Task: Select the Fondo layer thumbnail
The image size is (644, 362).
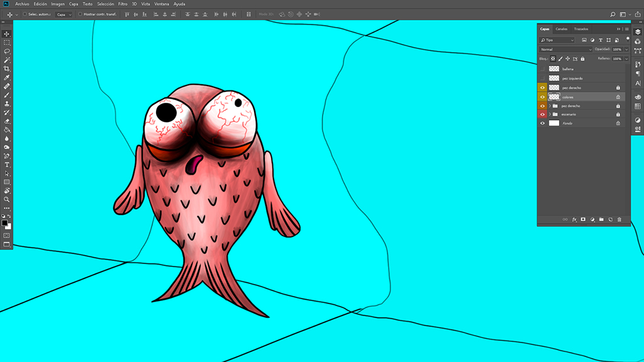Action: [554, 123]
